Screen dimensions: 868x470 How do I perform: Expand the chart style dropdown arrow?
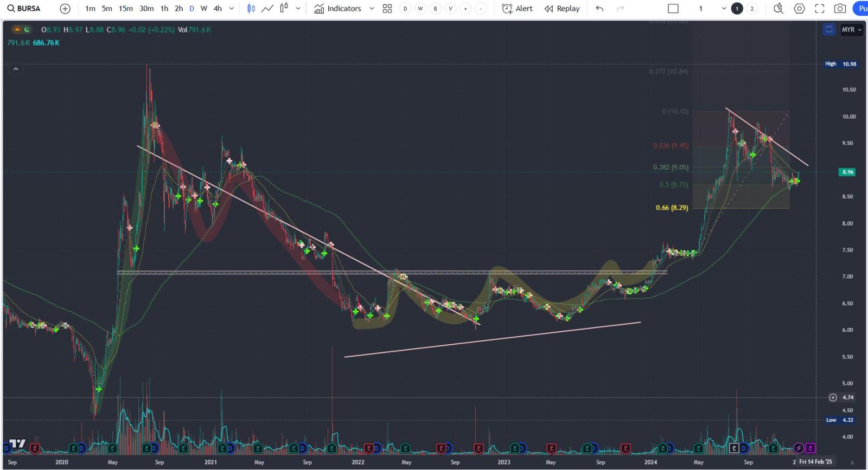298,9
